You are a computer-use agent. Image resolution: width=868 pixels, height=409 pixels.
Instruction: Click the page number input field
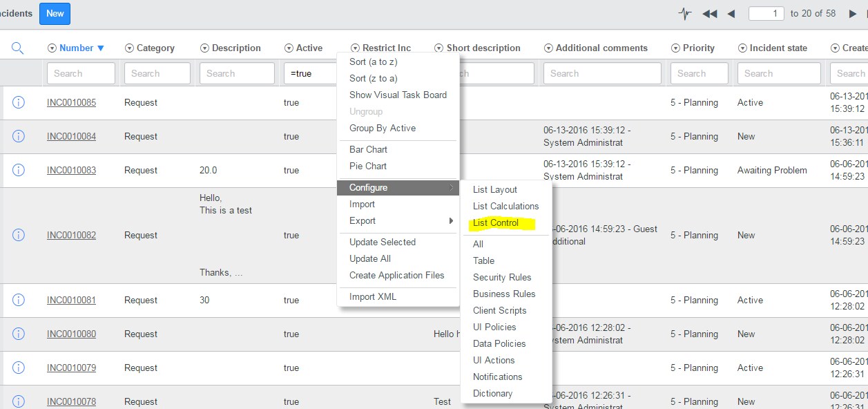(766, 13)
